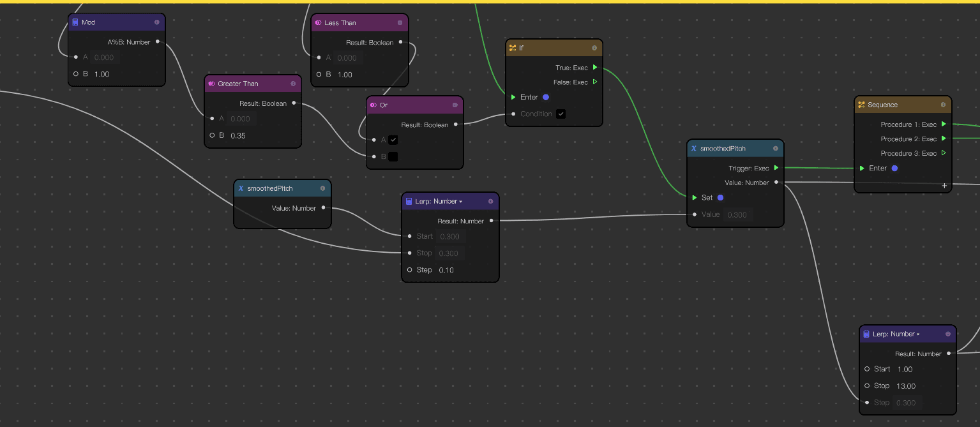Click the variable icon on the smoothedPitch getter node
Image resolution: width=980 pixels, height=427 pixels.
[241, 188]
